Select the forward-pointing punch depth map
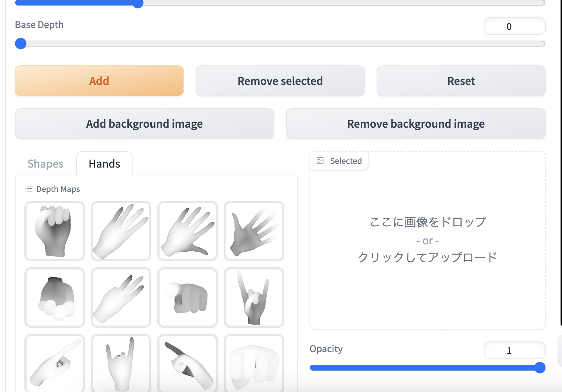 (x=187, y=298)
